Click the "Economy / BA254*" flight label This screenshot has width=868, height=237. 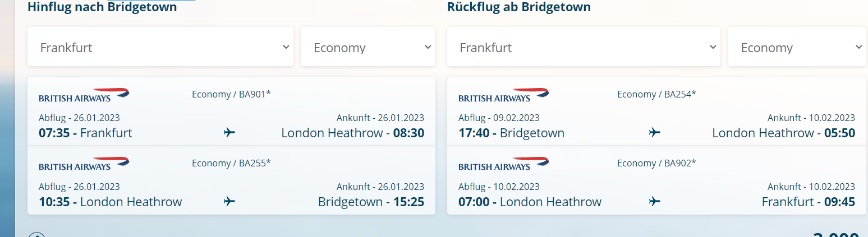656,94
